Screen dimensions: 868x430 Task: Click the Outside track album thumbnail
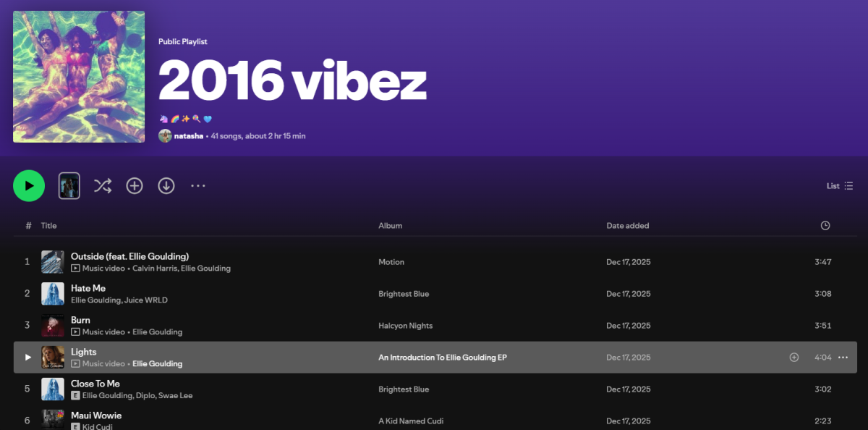tap(53, 262)
